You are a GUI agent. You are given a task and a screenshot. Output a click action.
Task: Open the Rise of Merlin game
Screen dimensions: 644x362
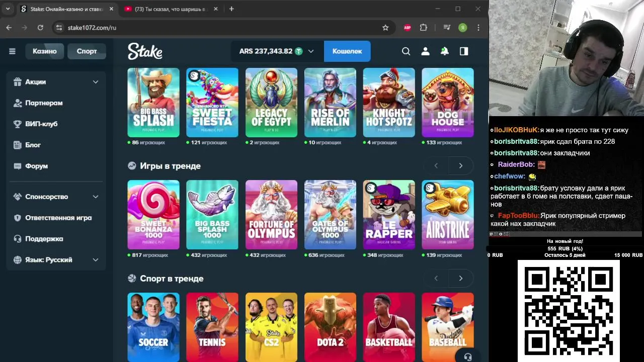(330, 103)
